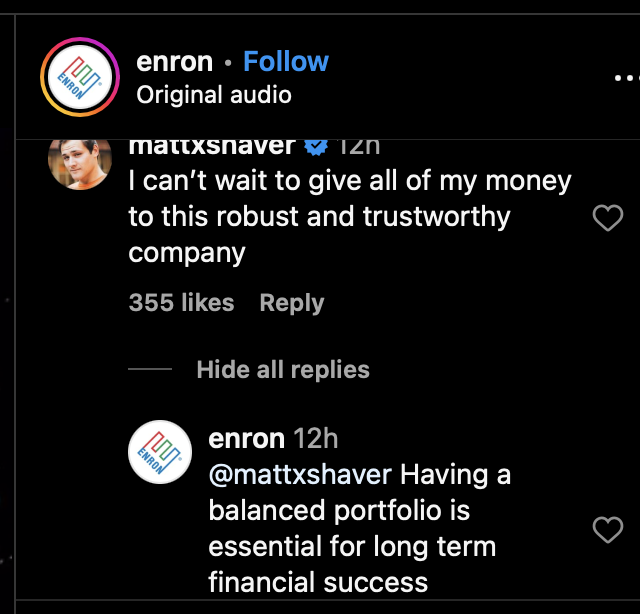View the 355 likes list
640x614 pixels.
[181, 303]
